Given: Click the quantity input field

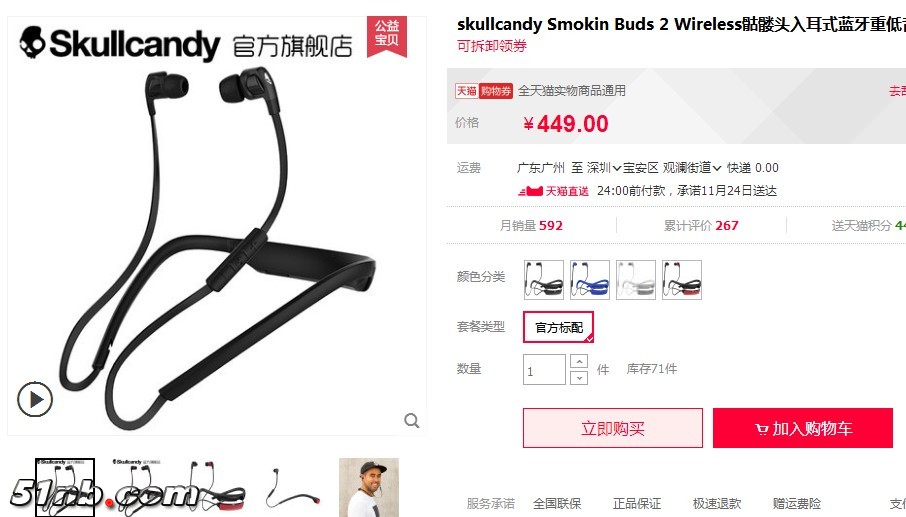Looking at the screenshot, I should pyautogui.click(x=544, y=370).
